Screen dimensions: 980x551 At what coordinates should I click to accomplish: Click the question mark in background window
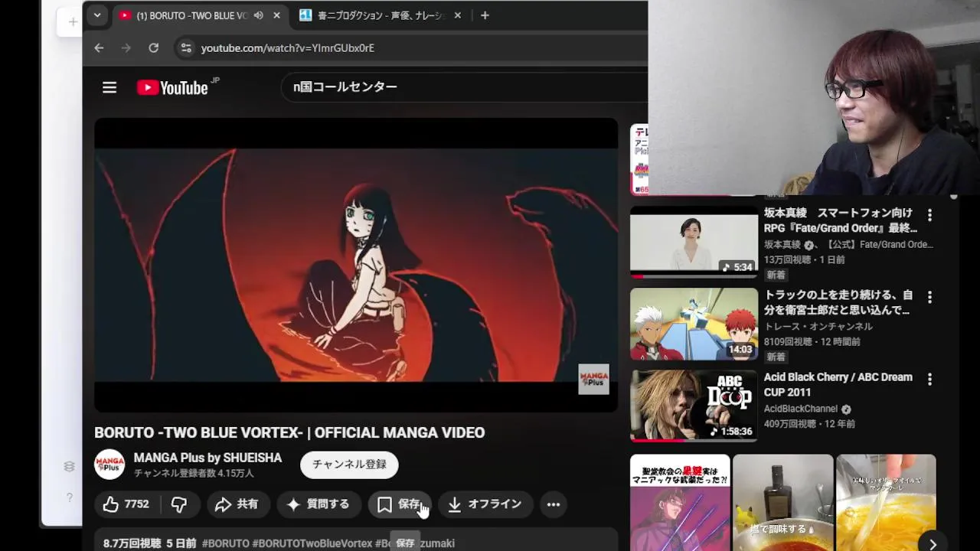point(69,497)
